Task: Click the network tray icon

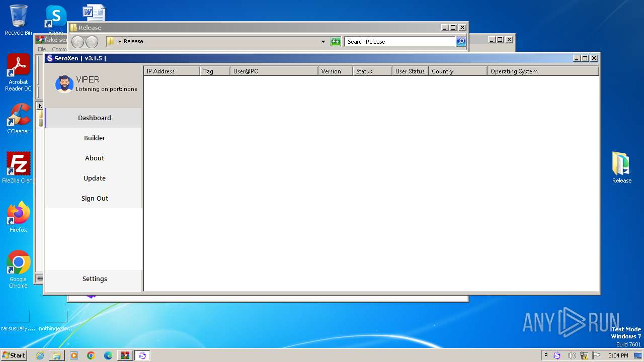Action: pyautogui.click(x=584, y=355)
